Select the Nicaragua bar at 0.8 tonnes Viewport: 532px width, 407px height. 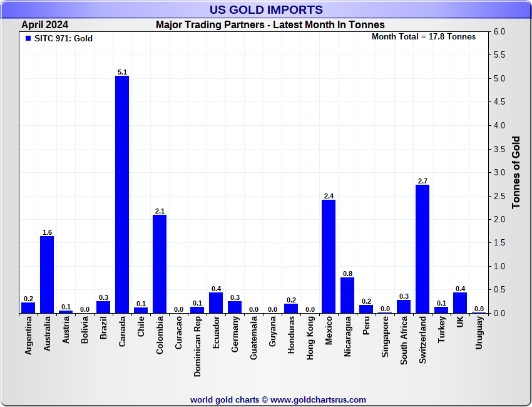pos(347,295)
